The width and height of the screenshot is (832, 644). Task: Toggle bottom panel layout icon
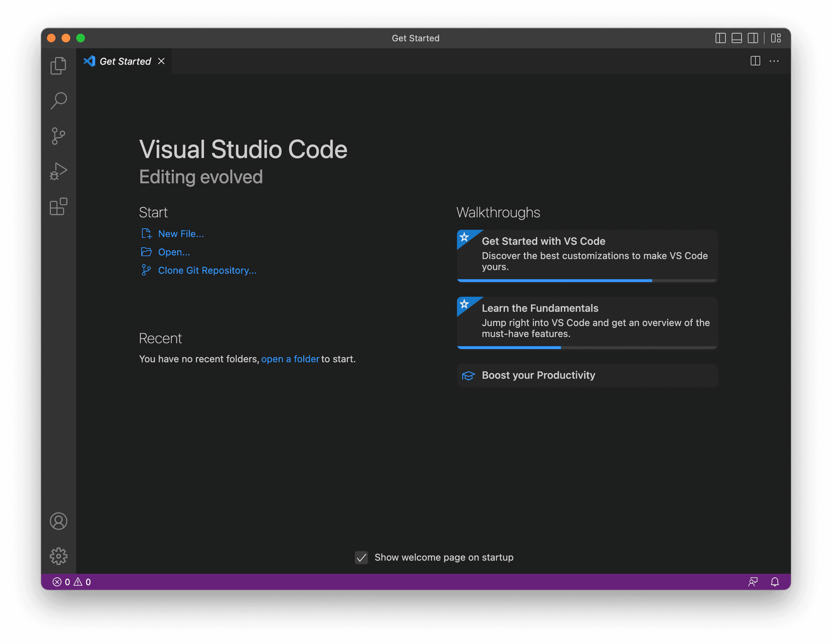point(737,38)
